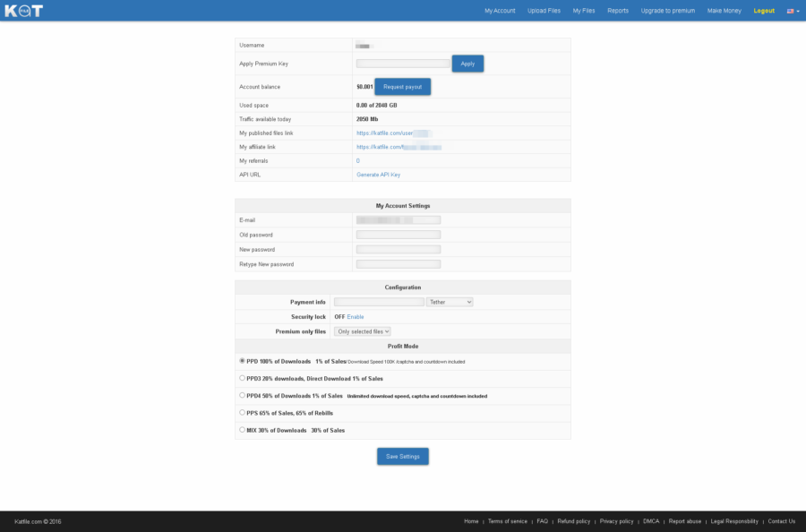
Task: Expand the language selector arrow
Action: pos(798,11)
